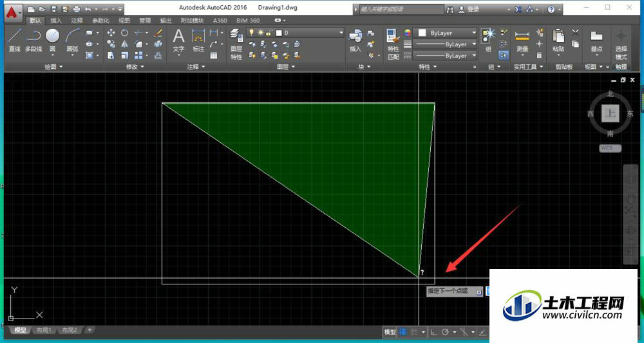
Task: Select the Polyline (多段线) tool
Action: [33, 41]
